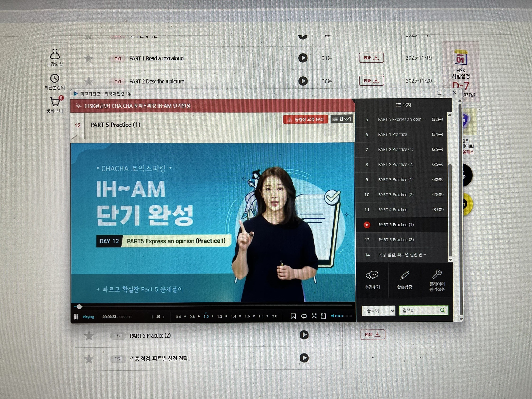Click the 동영상 오류 FAQ button

[x=305, y=119]
